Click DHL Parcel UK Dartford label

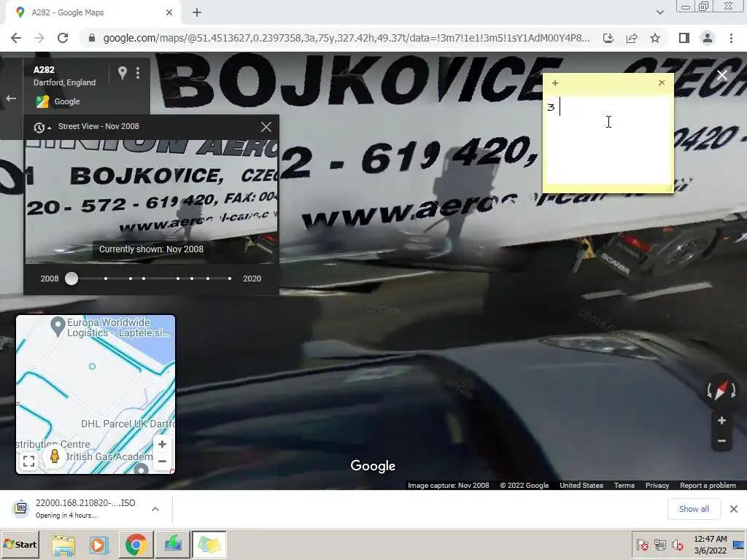[x=128, y=424]
